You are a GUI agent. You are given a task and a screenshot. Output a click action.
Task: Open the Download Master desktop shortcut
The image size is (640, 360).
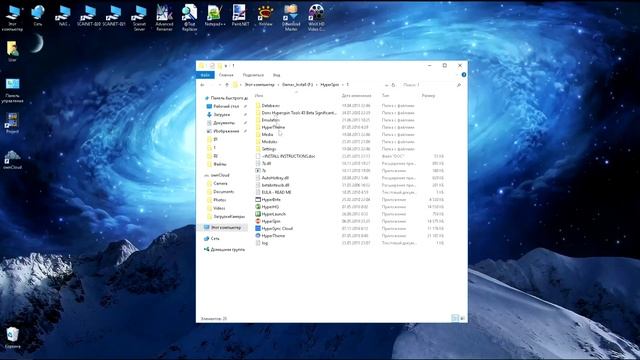coord(291,18)
